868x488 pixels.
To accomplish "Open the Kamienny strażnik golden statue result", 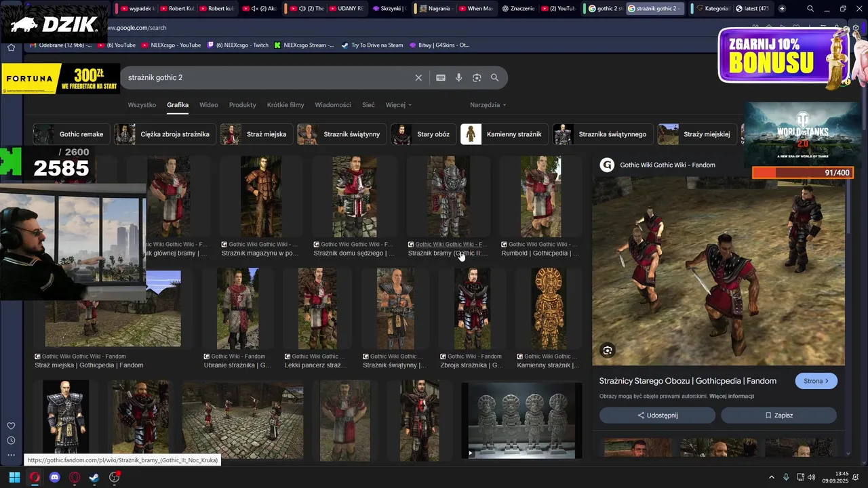I will point(549,308).
